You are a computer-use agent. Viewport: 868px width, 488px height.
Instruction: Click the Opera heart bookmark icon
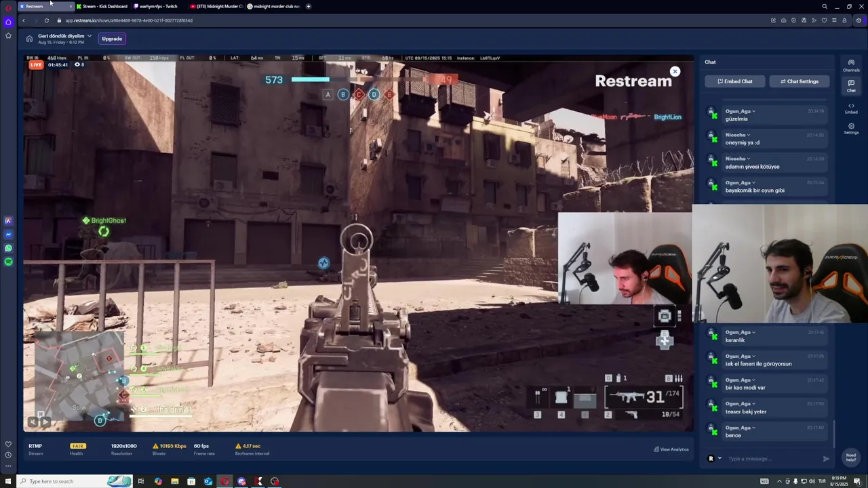(x=824, y=20)
